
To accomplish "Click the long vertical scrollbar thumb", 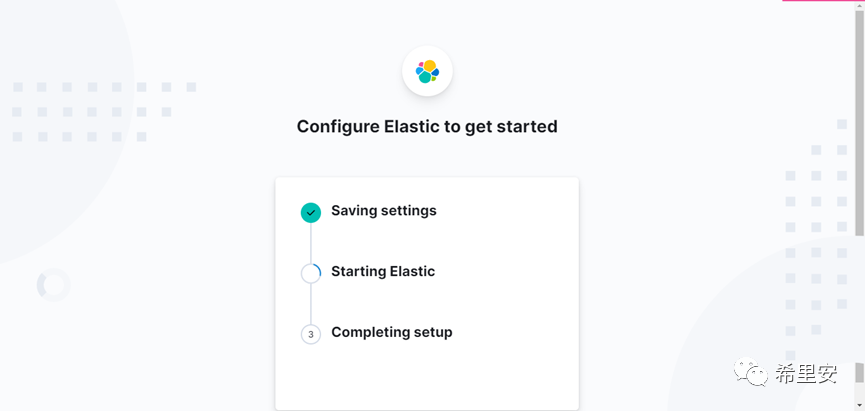I will click(x=860, y=120).
